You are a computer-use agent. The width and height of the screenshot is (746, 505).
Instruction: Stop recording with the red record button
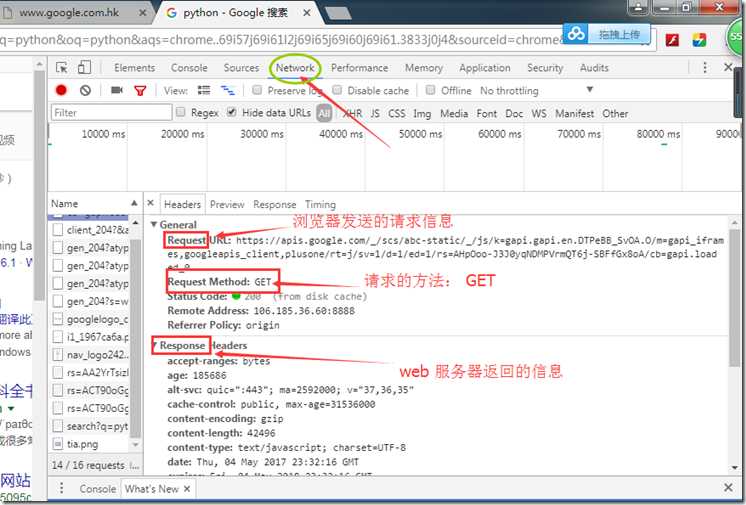pyautogui.click(x=61, y=90)
